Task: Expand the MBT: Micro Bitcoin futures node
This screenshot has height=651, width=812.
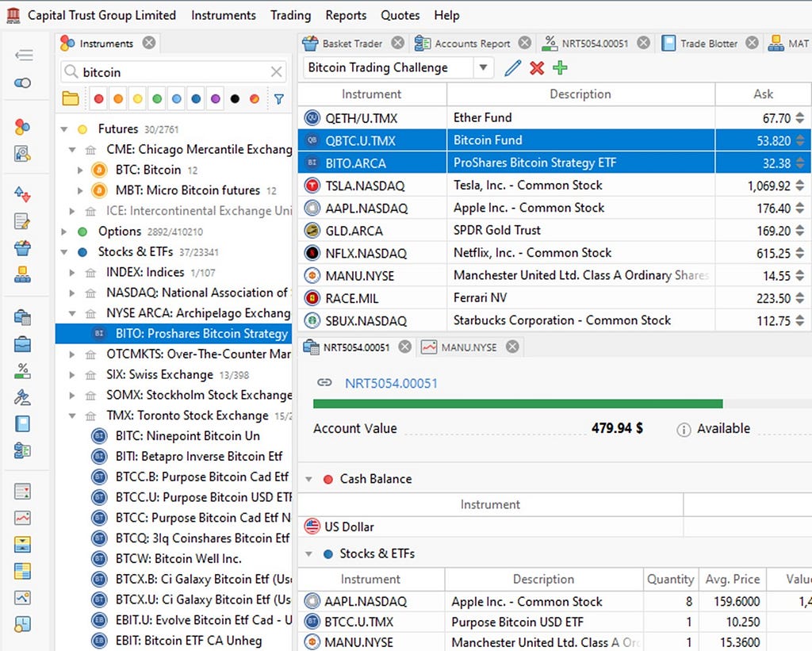Action: (80, 190)
